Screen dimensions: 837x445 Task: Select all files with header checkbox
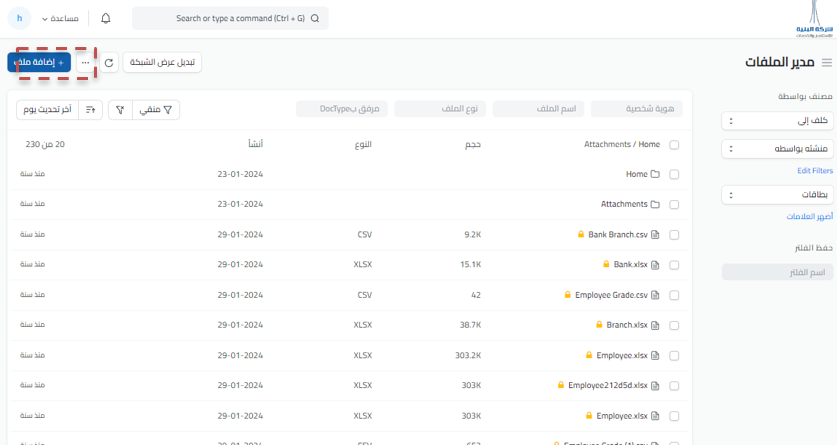(x=674, y=145)
